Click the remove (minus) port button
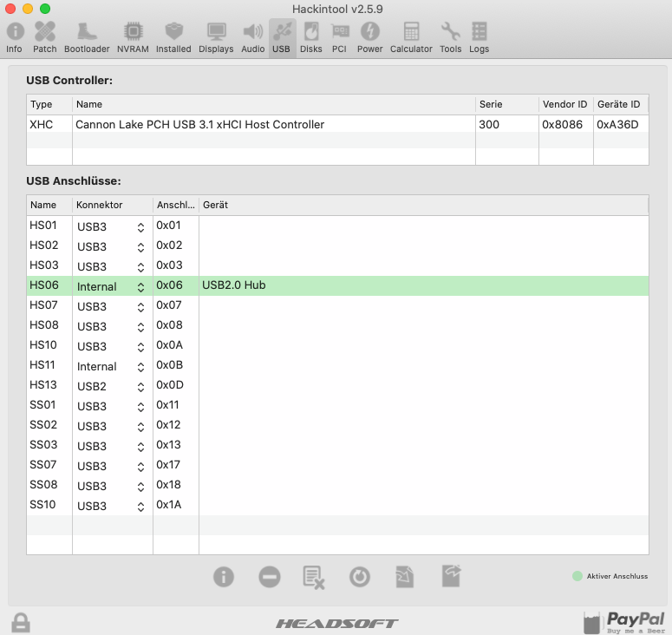This screenshot has width=672, height=635. 270,577
